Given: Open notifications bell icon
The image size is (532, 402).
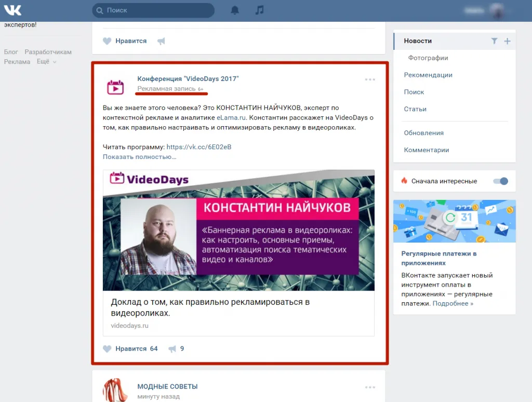Looking at the screenshot, I should click(235, 10).
